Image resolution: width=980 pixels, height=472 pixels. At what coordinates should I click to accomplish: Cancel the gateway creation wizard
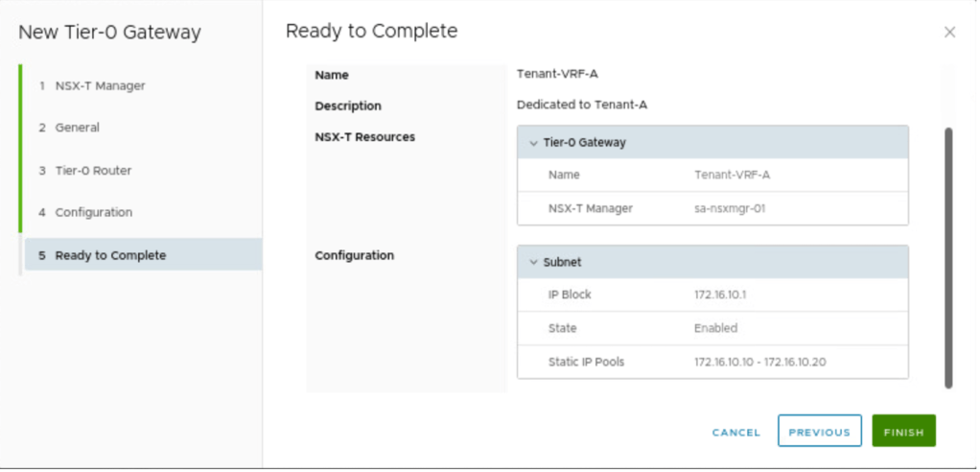[735, 433]
